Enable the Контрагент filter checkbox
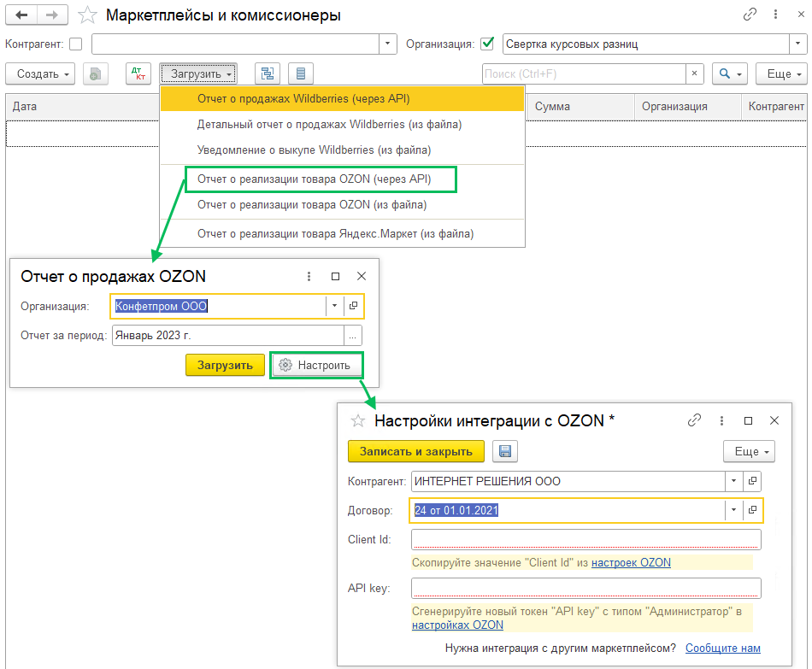 click(x=75, y=44)
